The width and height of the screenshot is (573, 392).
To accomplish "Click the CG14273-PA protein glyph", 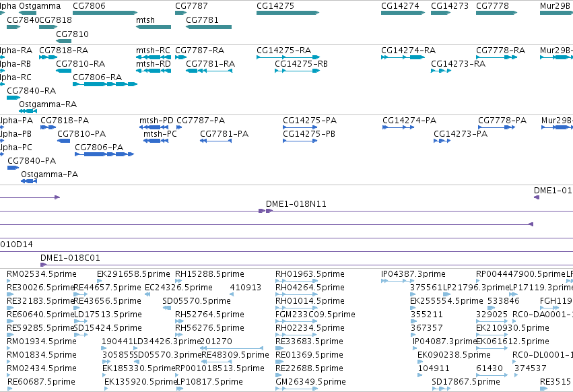I will tap(442, 141).
